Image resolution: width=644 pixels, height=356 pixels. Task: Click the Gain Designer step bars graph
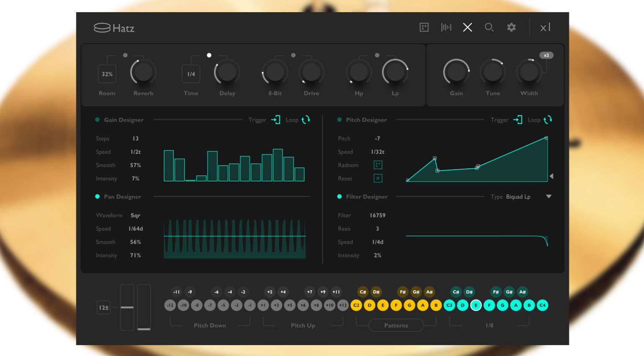[x=234, y=165]
